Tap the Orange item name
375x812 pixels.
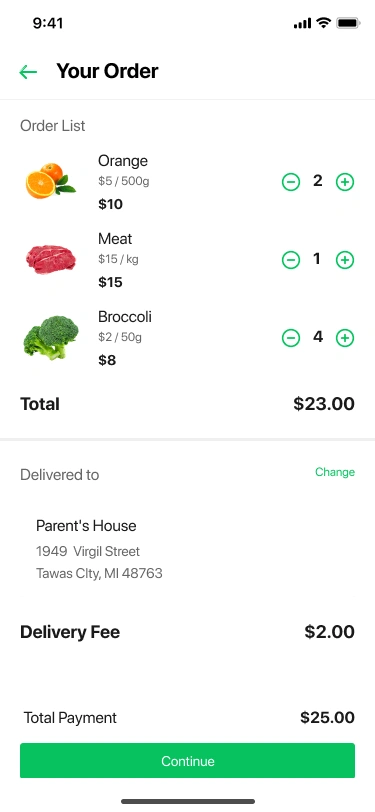123,161
